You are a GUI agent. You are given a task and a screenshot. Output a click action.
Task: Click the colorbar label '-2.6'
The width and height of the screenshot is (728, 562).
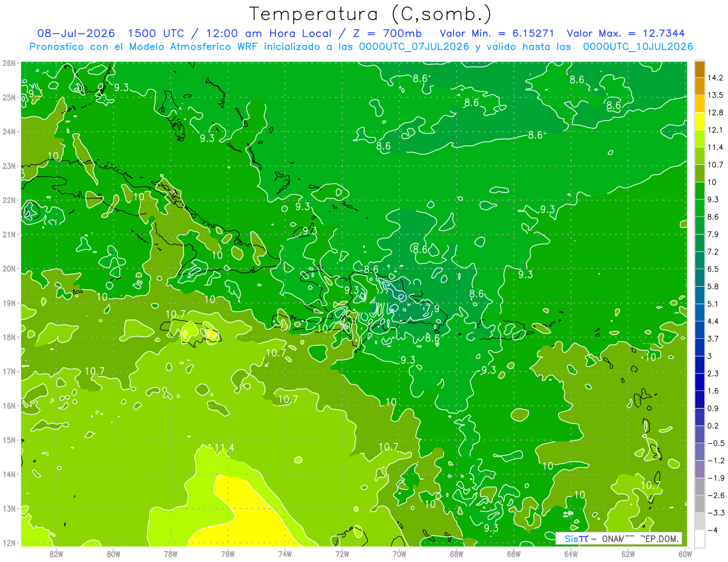click(x=715, y=495)
